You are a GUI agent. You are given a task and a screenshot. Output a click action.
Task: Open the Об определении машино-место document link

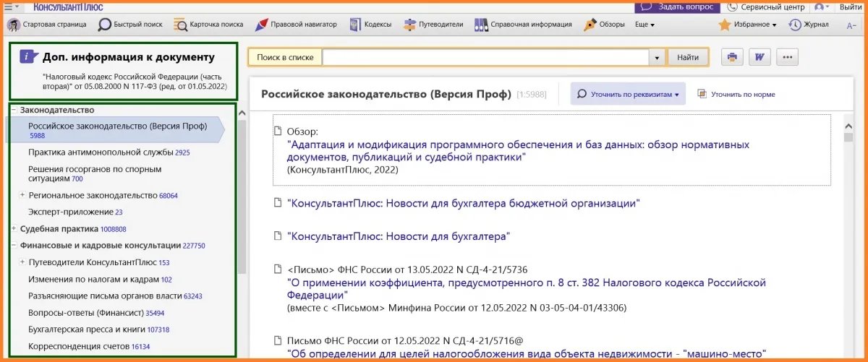tap(526, 353)
